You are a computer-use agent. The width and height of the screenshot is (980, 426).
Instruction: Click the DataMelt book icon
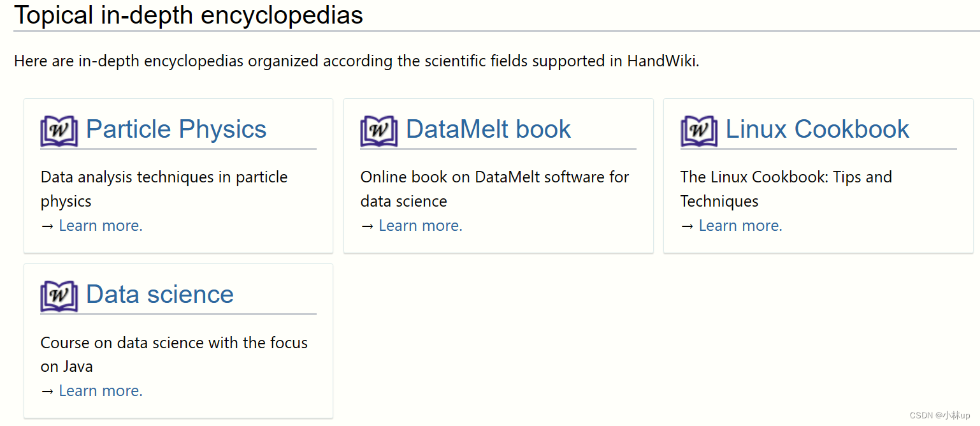378,131
